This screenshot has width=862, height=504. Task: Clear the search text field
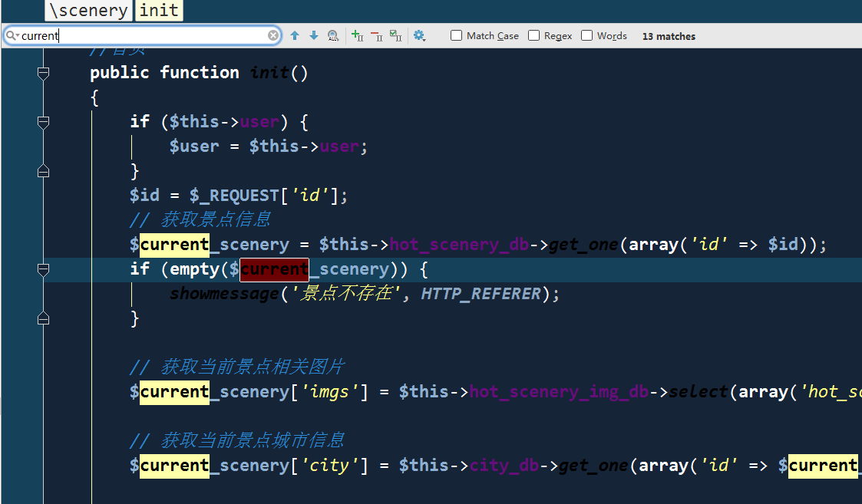point(272,36)
